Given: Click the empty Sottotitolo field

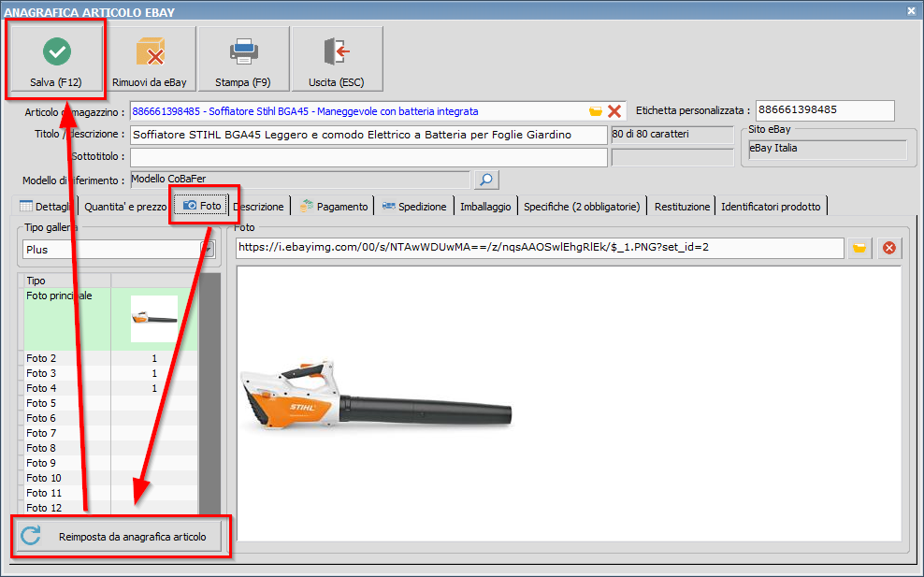Looking at the screenshot, I should click(368, 157).
